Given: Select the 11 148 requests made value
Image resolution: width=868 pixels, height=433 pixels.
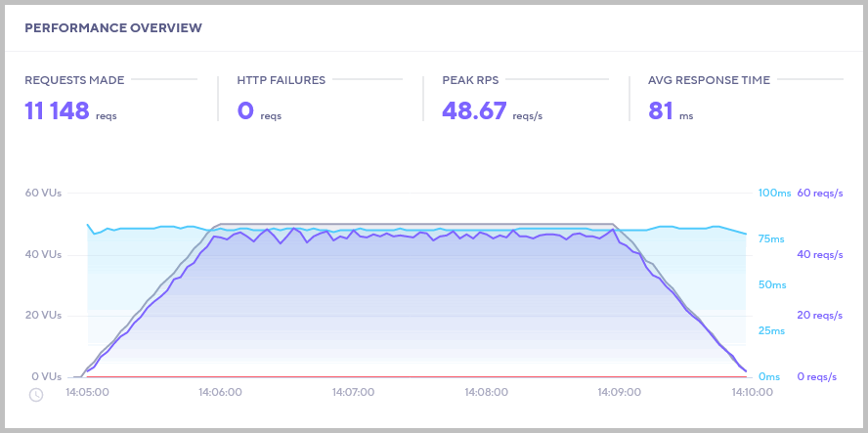Looking at the screenshot, I should point(58,110).
